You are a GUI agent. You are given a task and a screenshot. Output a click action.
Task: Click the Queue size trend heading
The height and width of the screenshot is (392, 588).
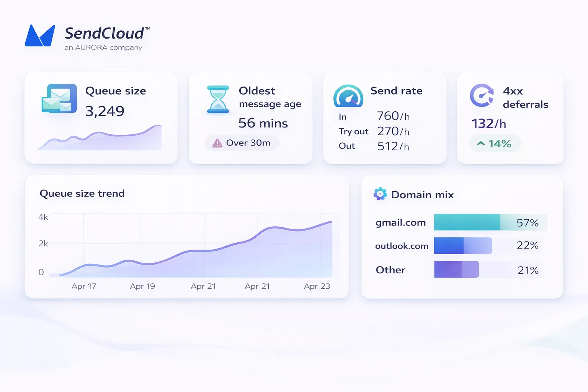pos(82,194)
